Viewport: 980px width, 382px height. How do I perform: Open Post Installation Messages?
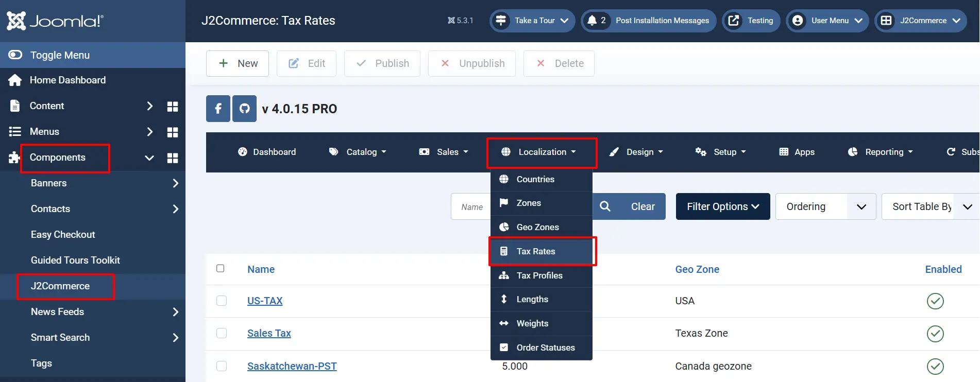(649, 21)
